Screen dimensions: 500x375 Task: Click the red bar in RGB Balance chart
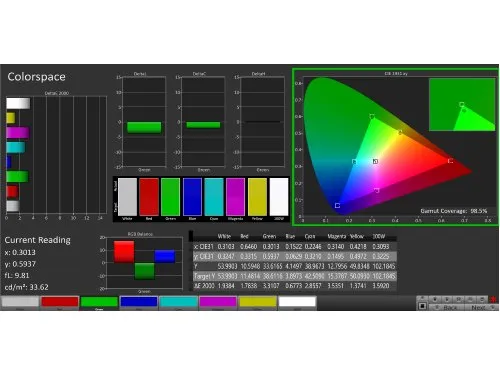(x=124, y=252)
